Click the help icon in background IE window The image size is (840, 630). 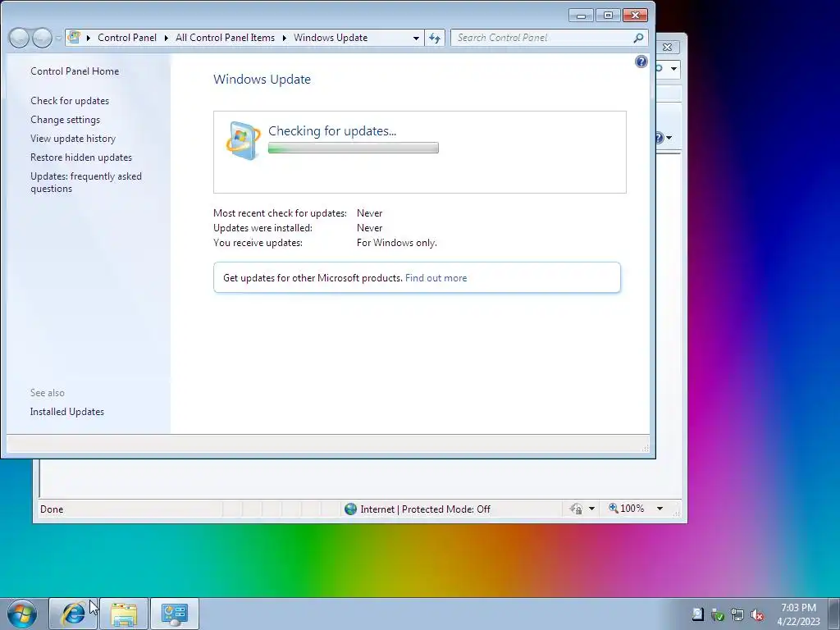point(660,138)
